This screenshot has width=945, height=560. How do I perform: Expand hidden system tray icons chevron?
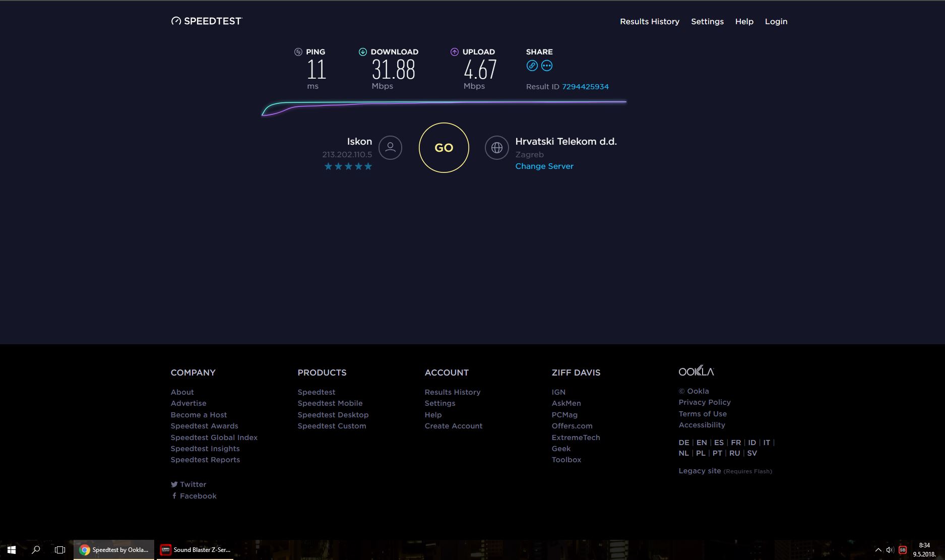tap(878, 550)
